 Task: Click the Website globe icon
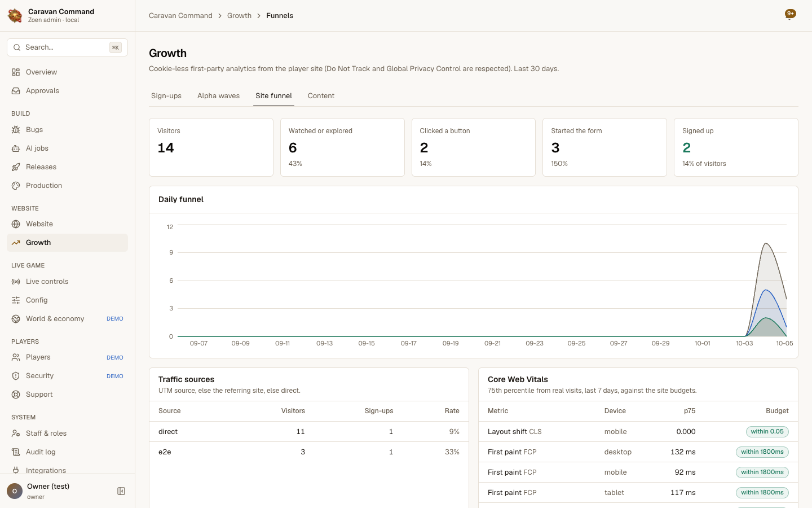point(16,224)
